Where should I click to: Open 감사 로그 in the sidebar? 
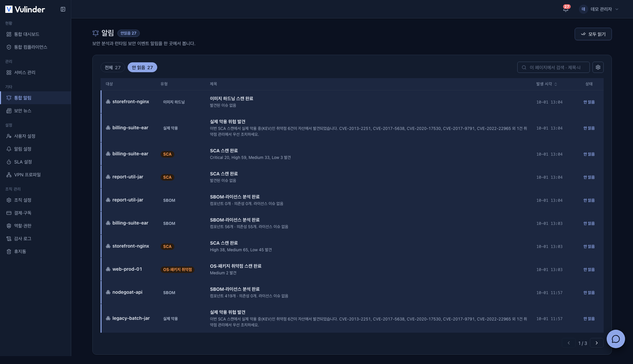pyautogui.click(x=35, y=239)
